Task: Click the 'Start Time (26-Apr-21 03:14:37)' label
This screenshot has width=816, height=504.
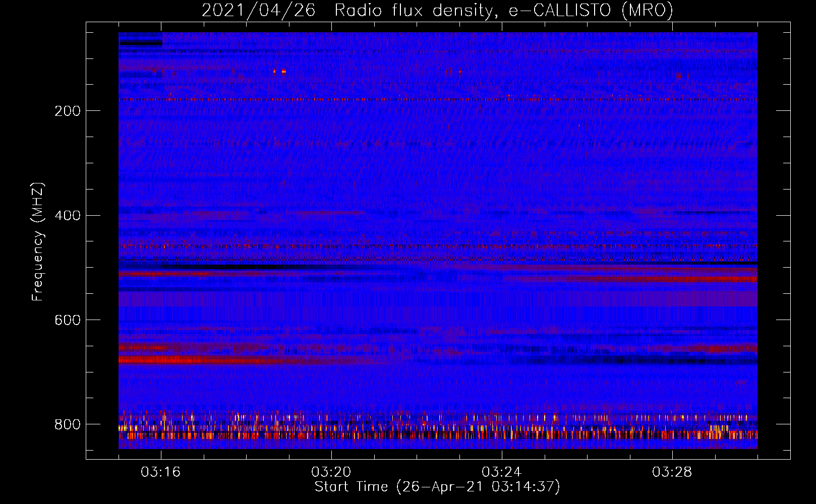Action: pos(437,487)
